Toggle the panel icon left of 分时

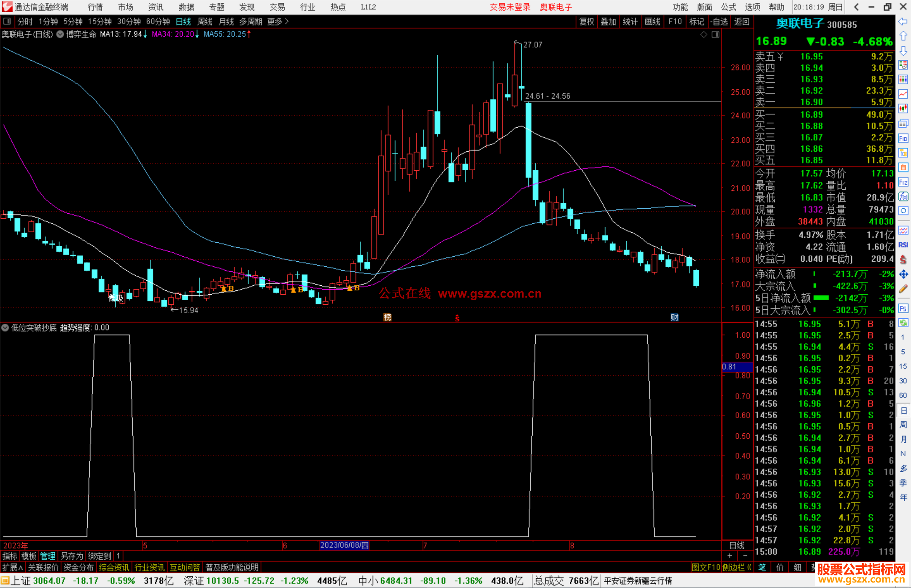point(7,21)
